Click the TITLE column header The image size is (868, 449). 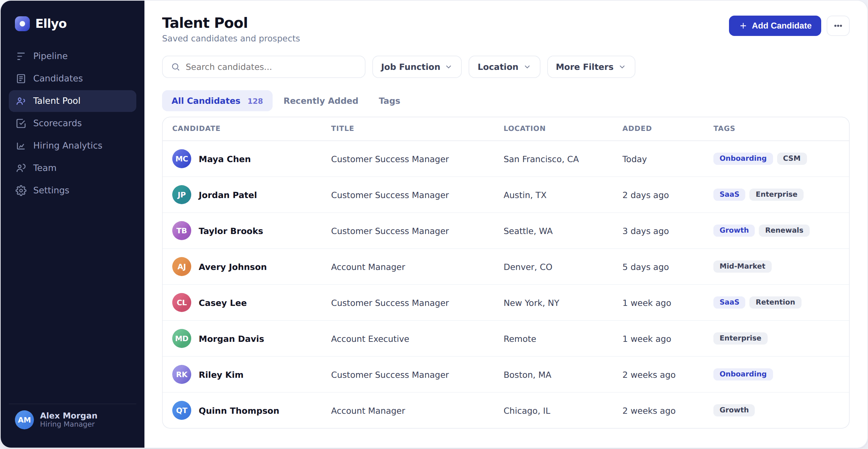(x=342, y=129)
